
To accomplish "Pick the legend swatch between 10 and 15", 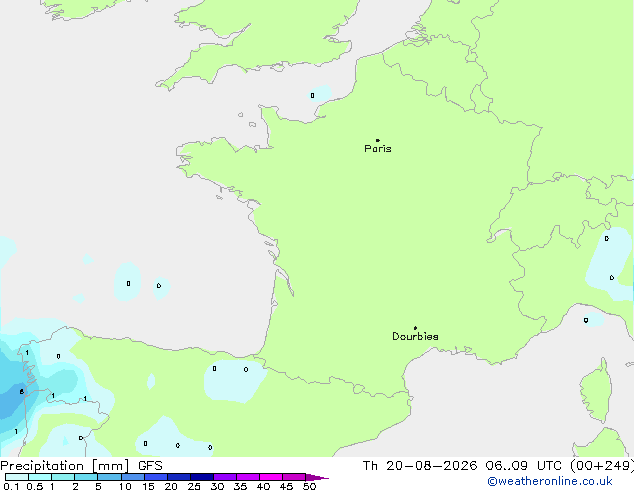I will click(x=132, y=477).
